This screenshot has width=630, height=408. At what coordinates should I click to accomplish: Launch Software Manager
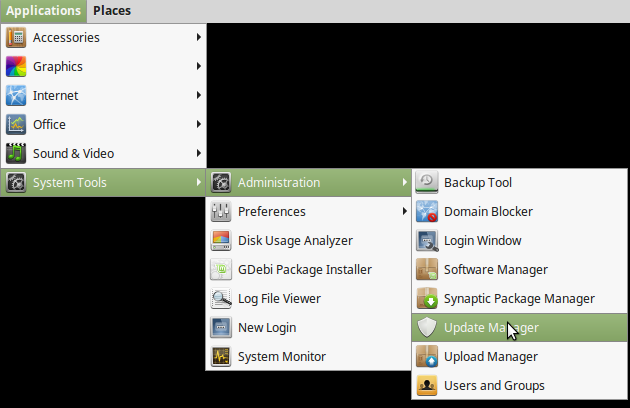point(520,269)
